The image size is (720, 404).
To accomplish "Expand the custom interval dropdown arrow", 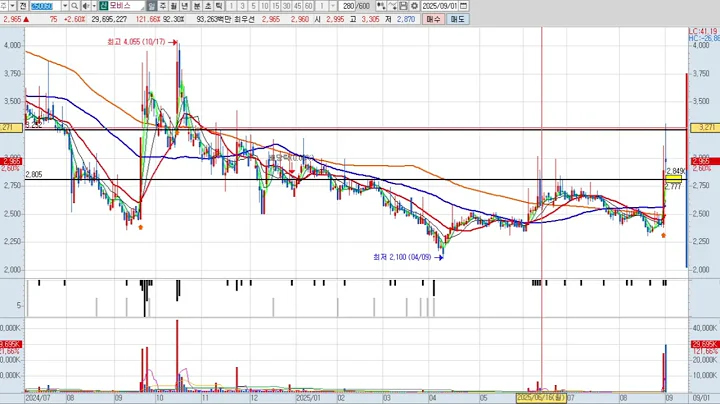I will (333, 6).
